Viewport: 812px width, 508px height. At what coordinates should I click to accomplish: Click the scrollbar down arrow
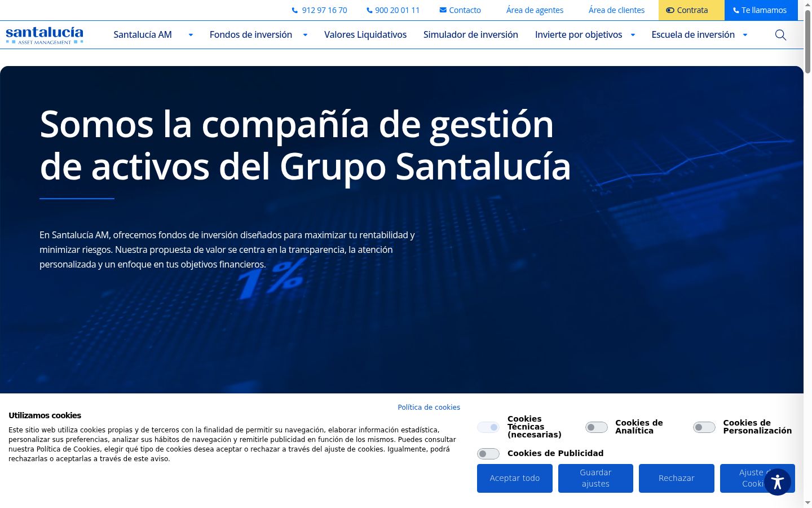807,503
